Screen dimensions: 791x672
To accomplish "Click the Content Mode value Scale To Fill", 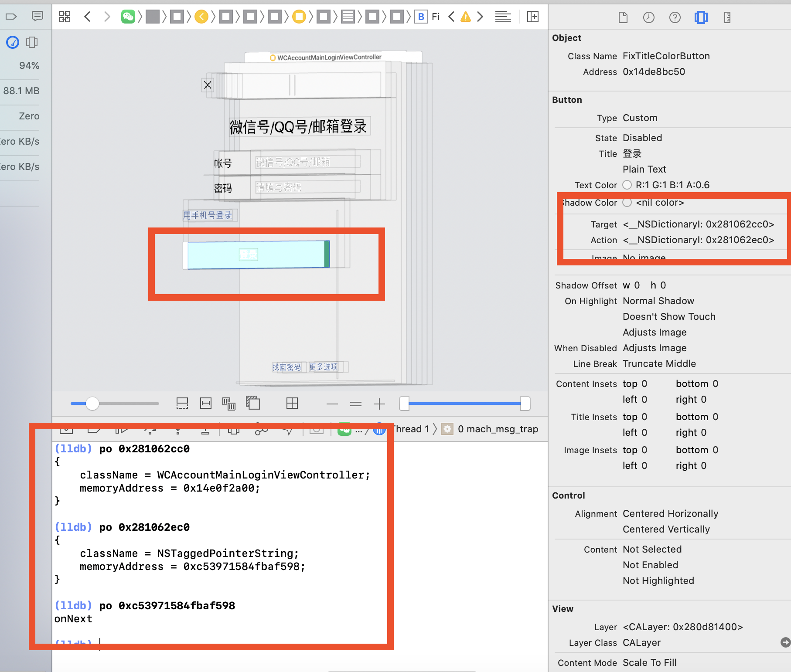I will click(x=650, y=662).
